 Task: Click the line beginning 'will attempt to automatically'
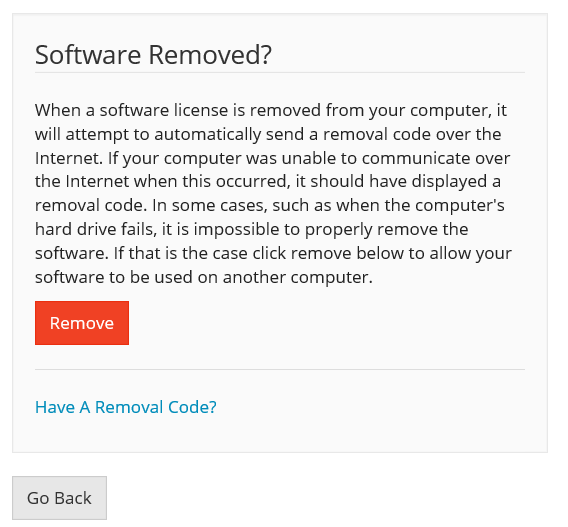[x=268, y=134]
